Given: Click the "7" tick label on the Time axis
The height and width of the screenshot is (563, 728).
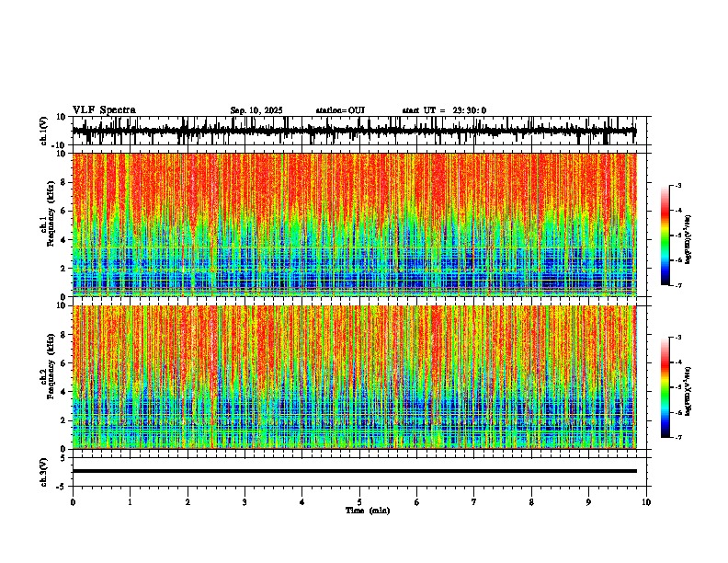Looking at the screenshot, I should [474, 502].
